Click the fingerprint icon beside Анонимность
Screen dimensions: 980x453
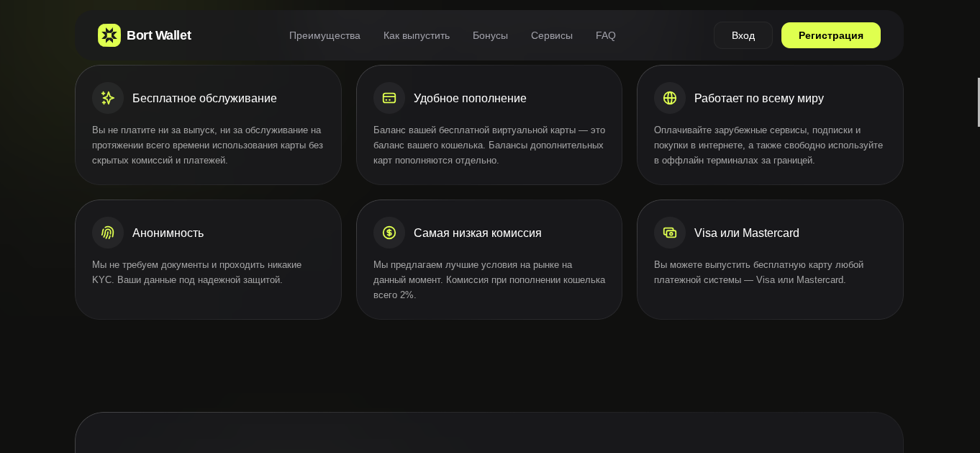[x=108, y=233]
